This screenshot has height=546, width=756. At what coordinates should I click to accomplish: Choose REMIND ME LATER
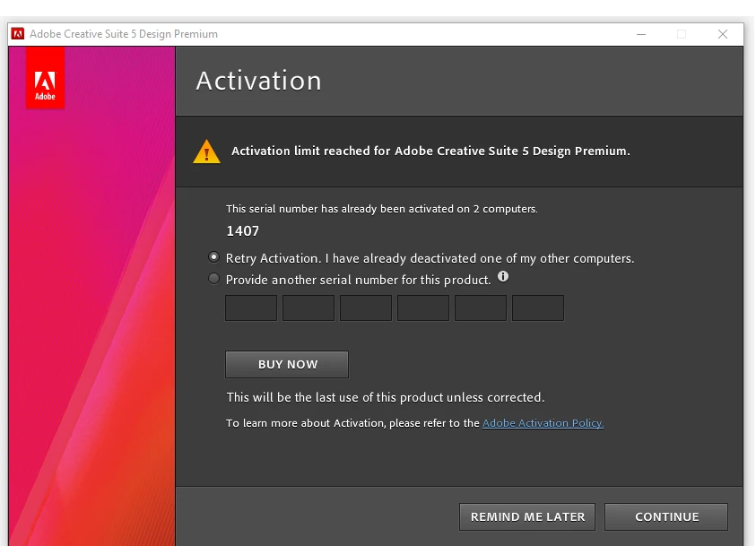coord(527,517)
